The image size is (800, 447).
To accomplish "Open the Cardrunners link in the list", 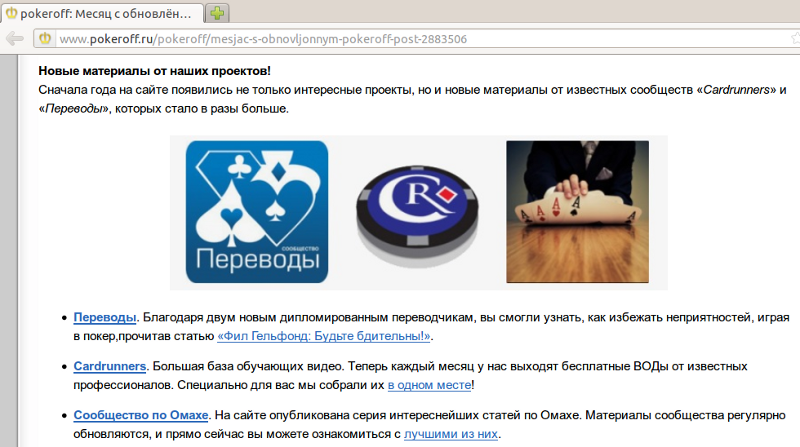I will coord(110,366).
